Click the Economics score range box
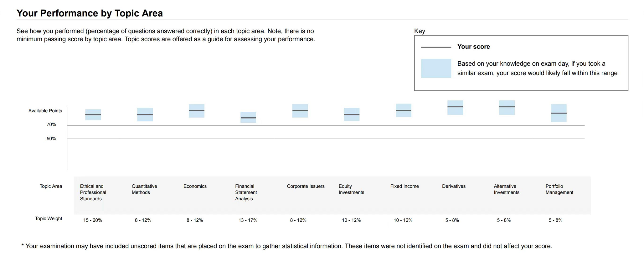The height and width of the screenshot is (256, 644). click(x=197, y=111)
